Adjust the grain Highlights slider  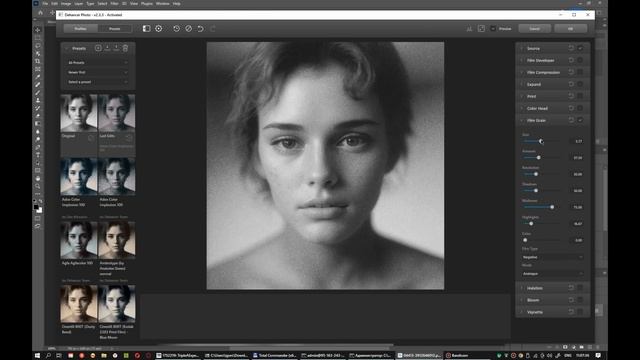click(x=531, y=224)
